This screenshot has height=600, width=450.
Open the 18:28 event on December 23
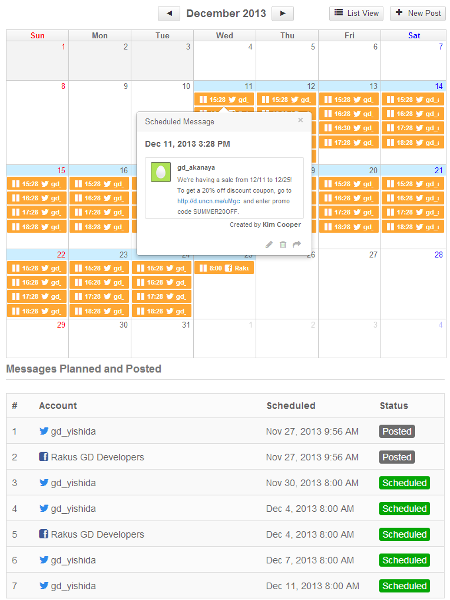click(99, 311)
